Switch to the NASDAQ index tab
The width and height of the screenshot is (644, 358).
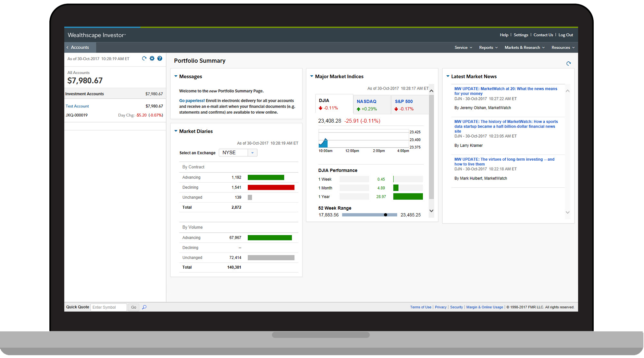[366, 102]
